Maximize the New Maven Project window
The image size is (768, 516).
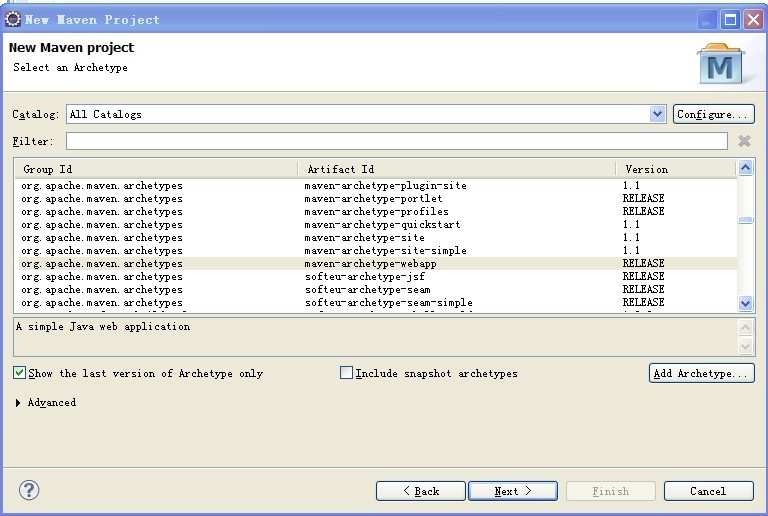[x=730, y=20]
